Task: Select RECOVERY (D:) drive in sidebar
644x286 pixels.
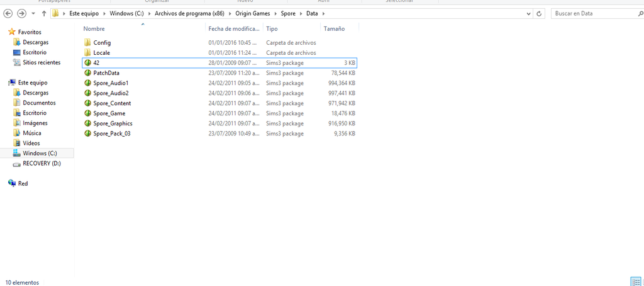Action: pos(42,163)
